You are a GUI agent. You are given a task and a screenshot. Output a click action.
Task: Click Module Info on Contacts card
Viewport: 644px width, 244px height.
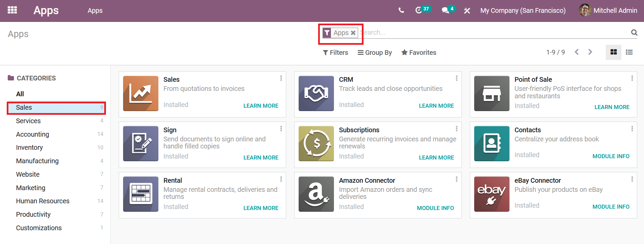point(611,156)
